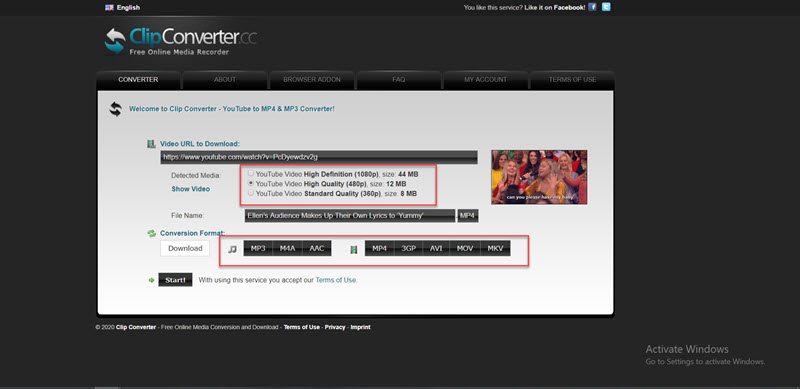Click the 'Like it on Facebook!' text
The image size is (800, 389).
[555, 8]
